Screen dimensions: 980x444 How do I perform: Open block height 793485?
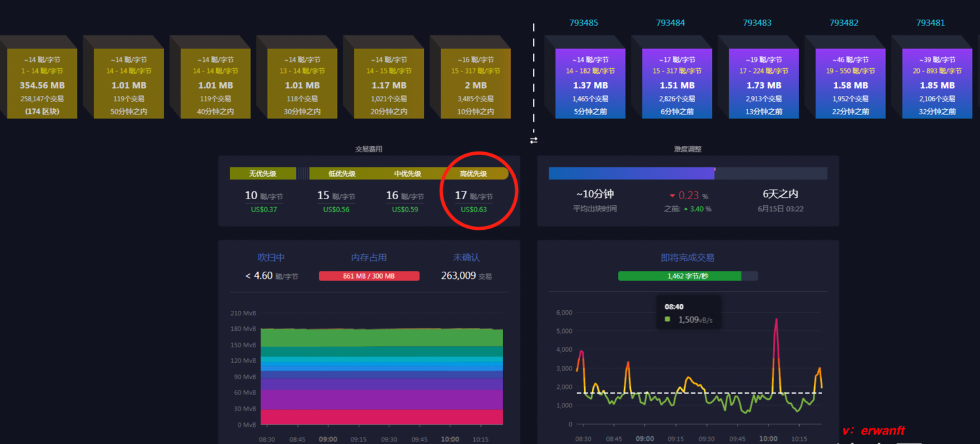(x=583, y=23)
